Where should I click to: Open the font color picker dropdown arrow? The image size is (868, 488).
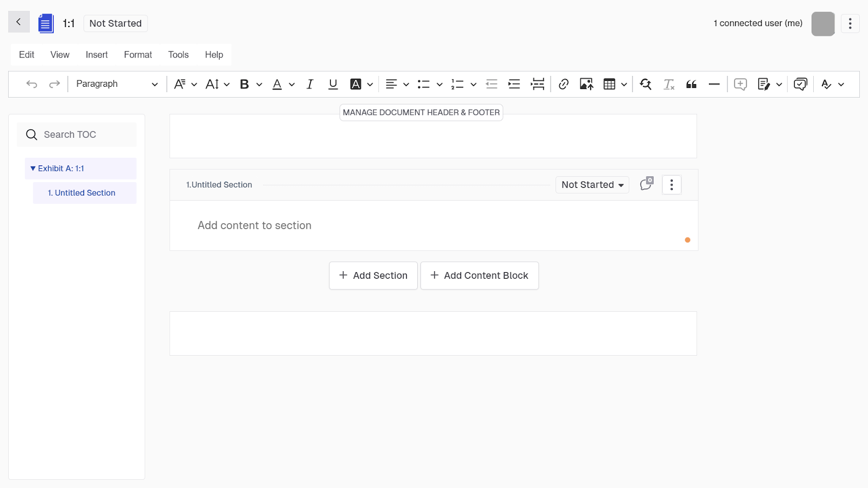point(292,85)
